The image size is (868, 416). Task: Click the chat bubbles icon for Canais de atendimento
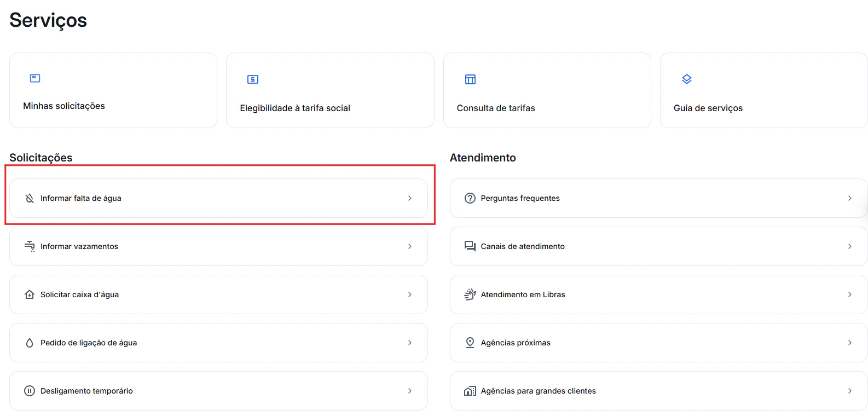[x=470, y=246]
